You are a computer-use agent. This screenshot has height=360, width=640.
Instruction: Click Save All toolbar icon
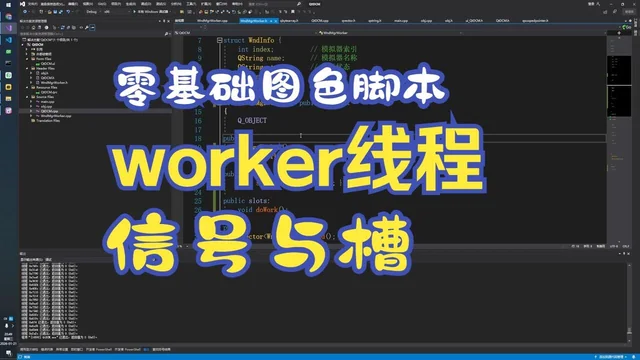[61, 12]
